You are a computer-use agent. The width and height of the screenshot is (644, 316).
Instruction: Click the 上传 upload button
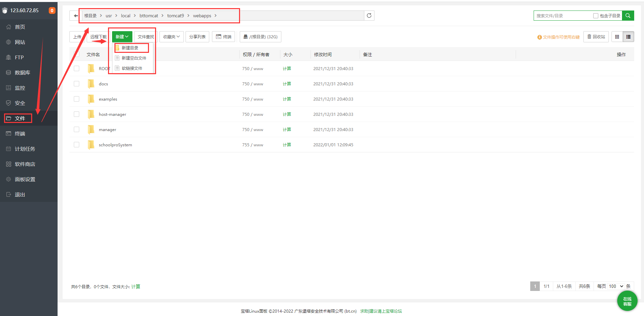click(x=77, y=37)
